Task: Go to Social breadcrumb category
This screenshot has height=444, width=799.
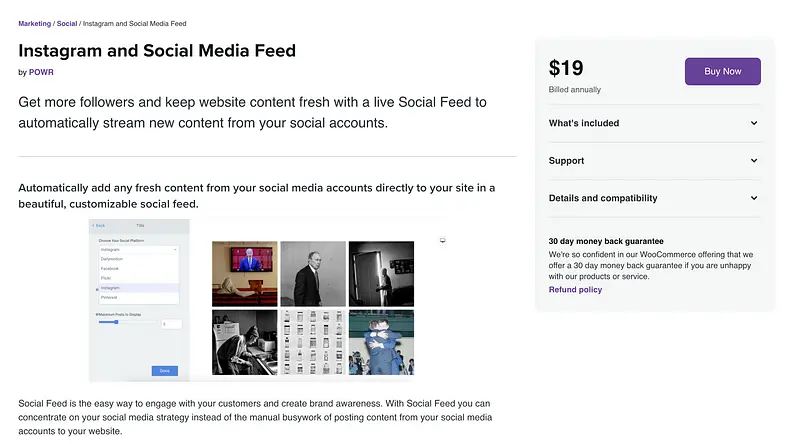Action: [x=66, y=23]
